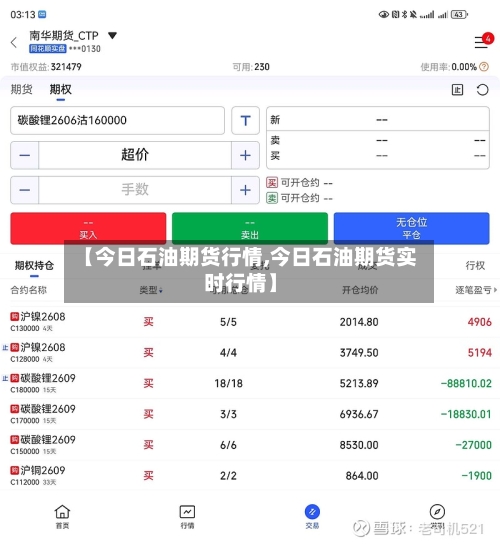Tap the 同花顺实盘 badge label
The image size is (500, 544).
48,49
